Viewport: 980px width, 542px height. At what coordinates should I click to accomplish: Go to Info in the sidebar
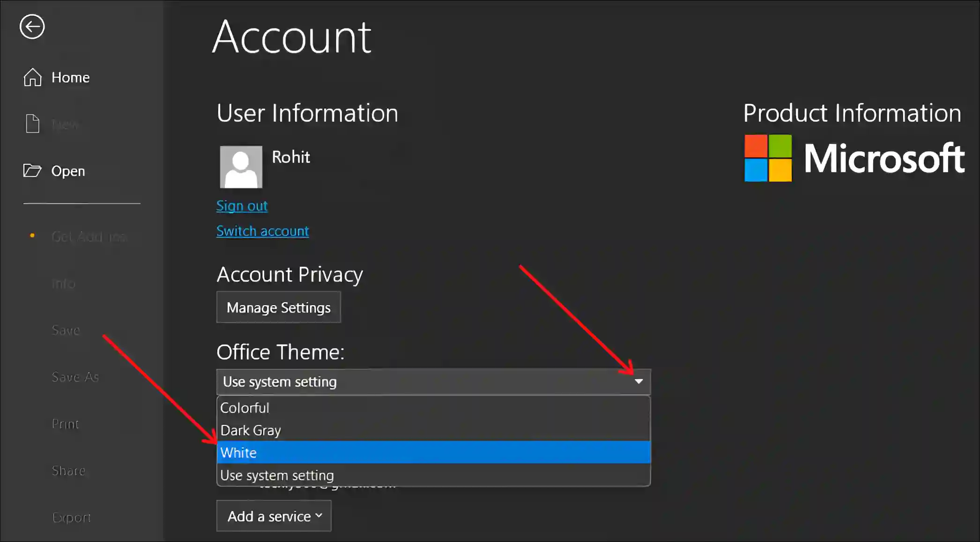pyautogui.click(x=63, y=283)
